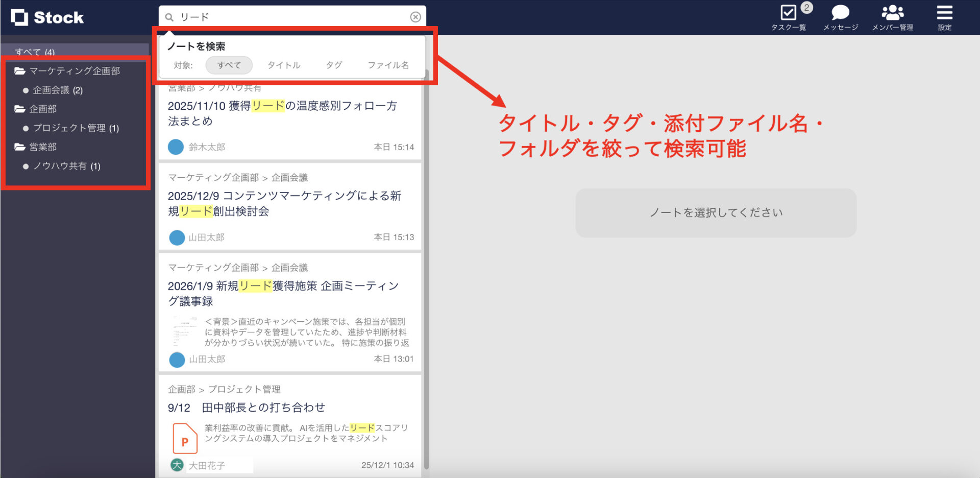Click the マーケティング企画部 folder icon
Viewport: 980px width, 478px height.
pyautogui.click(x=19, y=71)
